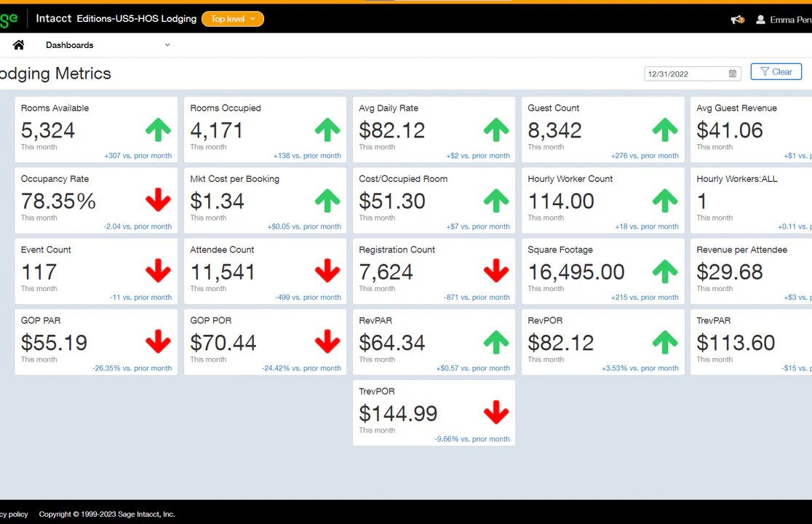Click the GOP POR red down arrow

(x=327, y=342)
